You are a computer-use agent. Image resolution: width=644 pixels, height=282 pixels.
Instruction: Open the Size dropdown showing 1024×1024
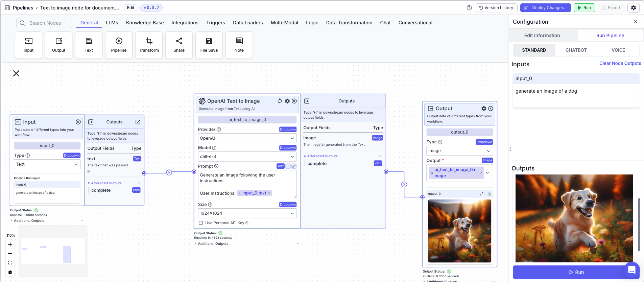pyautogui.click(x=247, y=213)
